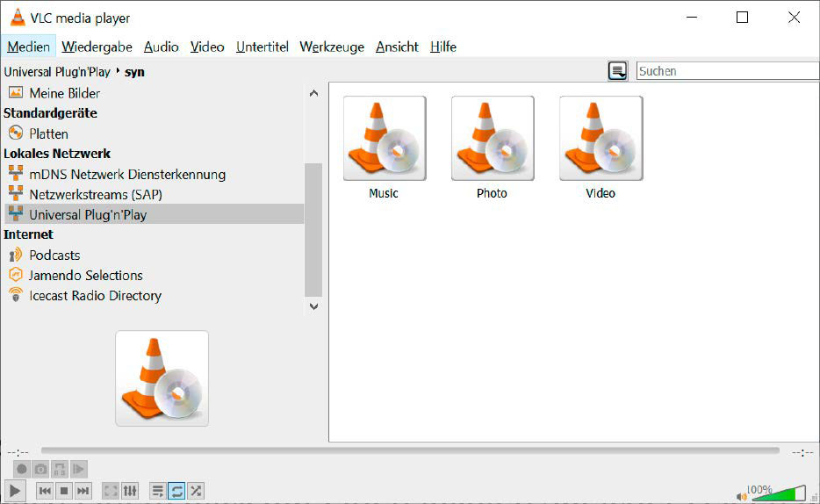This screenshot has height=504, width=820.
Task: Click the A-B loop icon
Action: [60, 469]
